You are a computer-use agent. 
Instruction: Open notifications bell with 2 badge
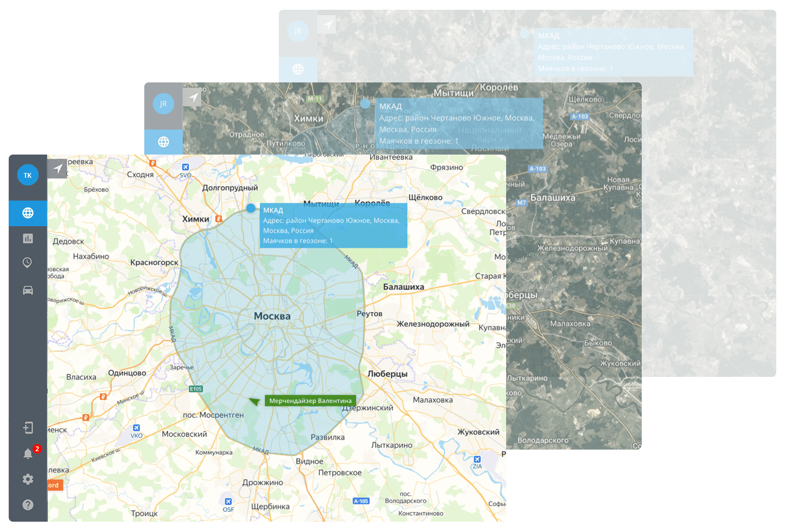28,454
